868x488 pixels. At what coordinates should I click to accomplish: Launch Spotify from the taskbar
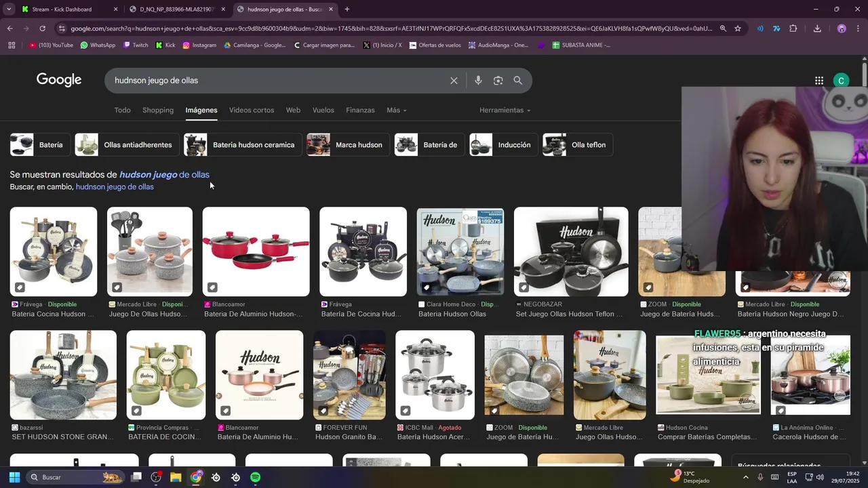point(255,477)
